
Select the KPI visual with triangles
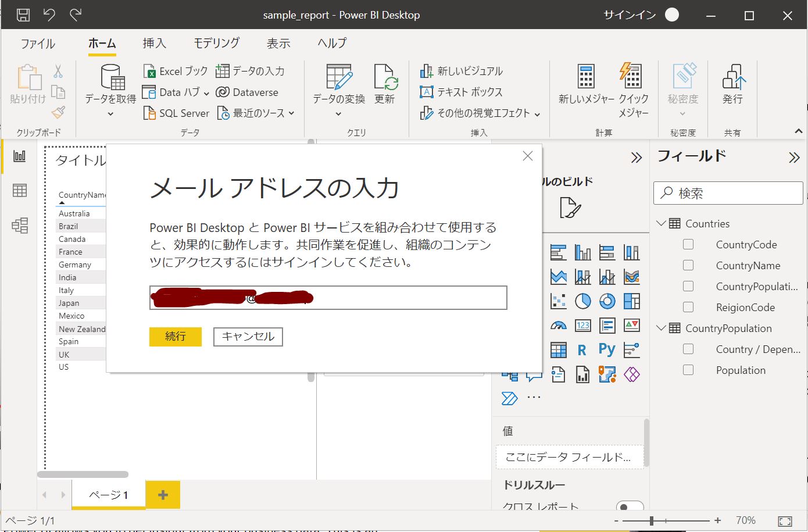click(632, 326)
